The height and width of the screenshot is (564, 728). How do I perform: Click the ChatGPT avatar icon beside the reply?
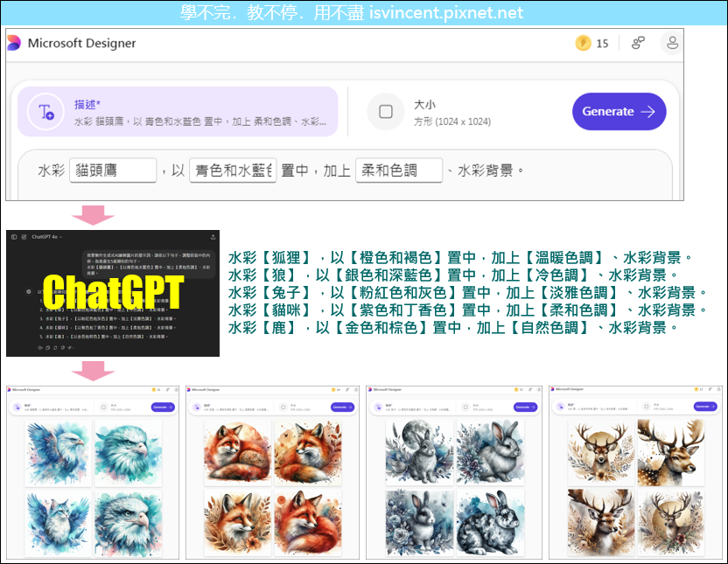pyautogui.click(x=29, y=292)
